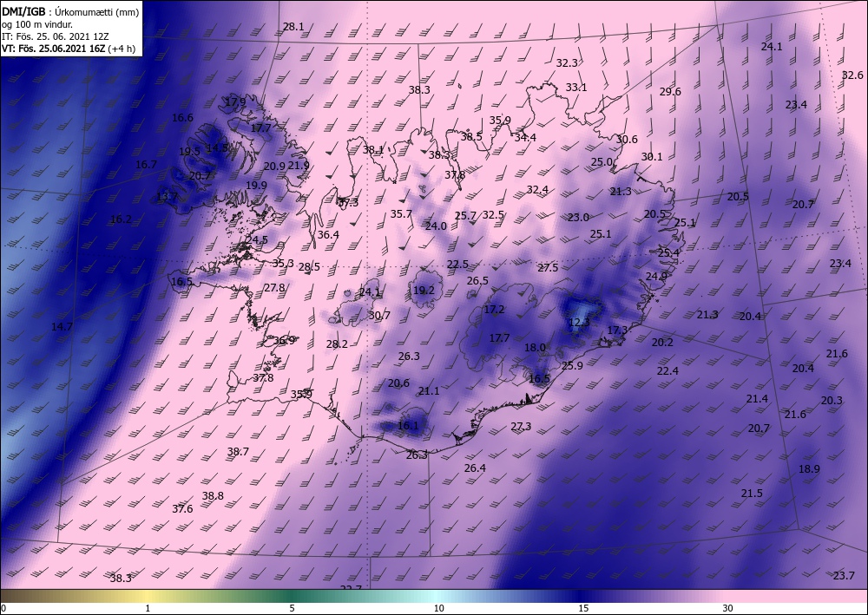The height and width of the screenshot is (615, 868).
Task: Click the 38.8 value on the map
Action: coord(213,496)
